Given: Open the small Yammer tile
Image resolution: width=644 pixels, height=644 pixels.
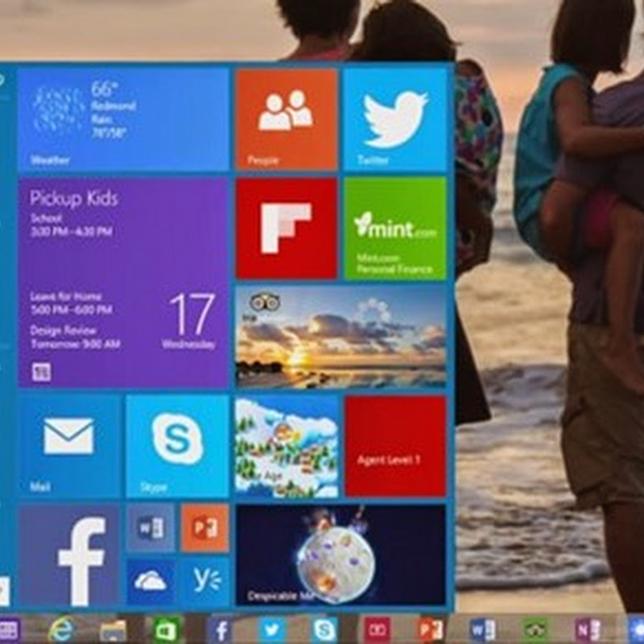Looking at the screenshot, I should coord(204,582).
